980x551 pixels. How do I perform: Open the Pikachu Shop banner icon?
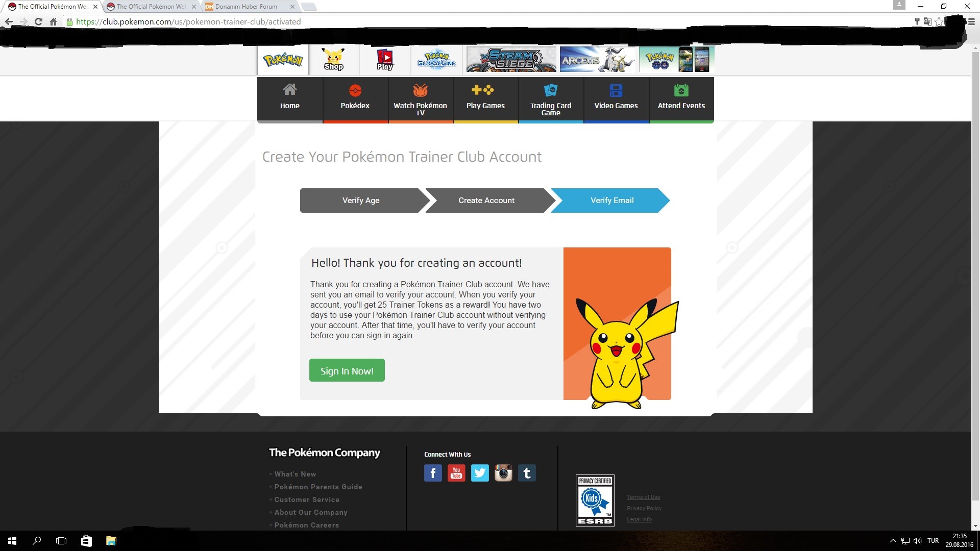(333, 59)
